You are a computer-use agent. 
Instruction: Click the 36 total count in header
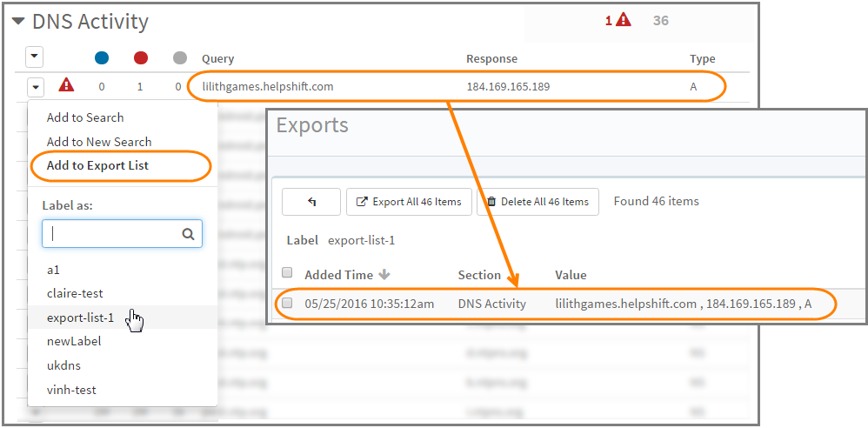click(660, 21)
